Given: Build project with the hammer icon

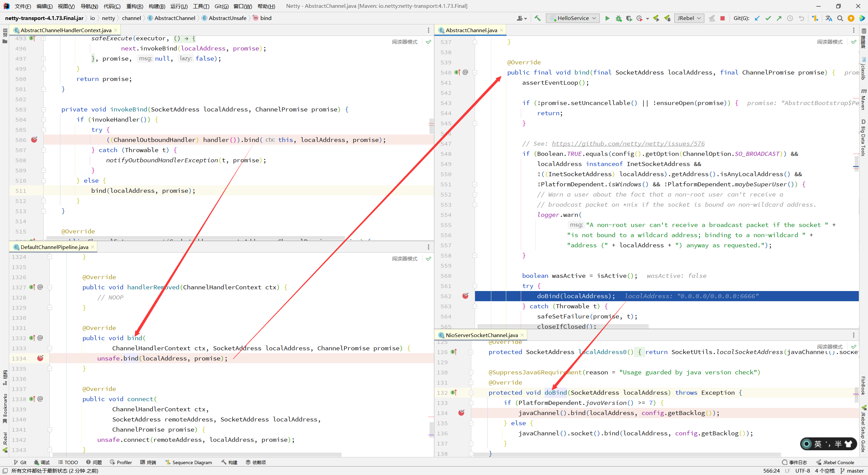Looking at the screenshot, I should click(x=538, y=18).
